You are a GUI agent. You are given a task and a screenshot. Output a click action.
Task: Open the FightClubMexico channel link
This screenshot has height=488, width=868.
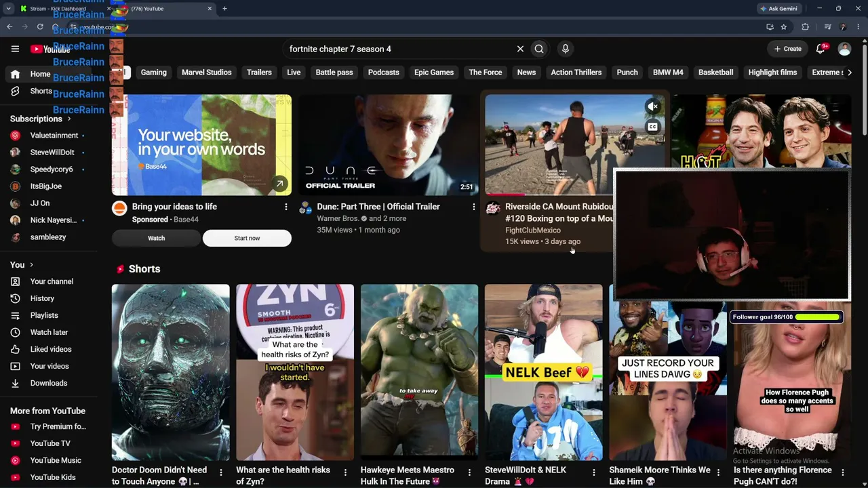coord(533,230)
